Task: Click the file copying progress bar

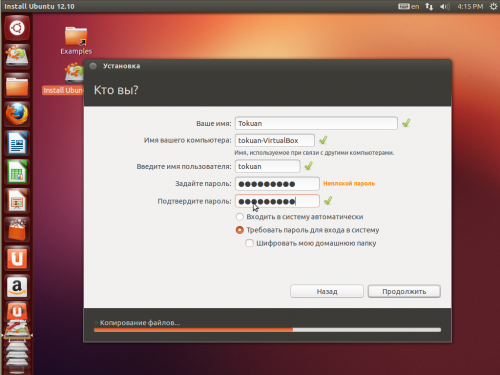Action: pyautogui.click(x=267, y=330)
